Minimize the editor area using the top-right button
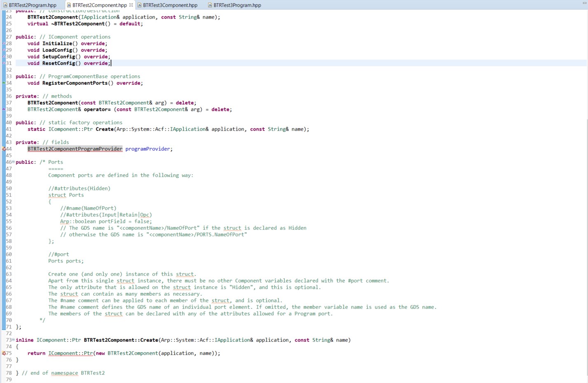 (584, 3)
